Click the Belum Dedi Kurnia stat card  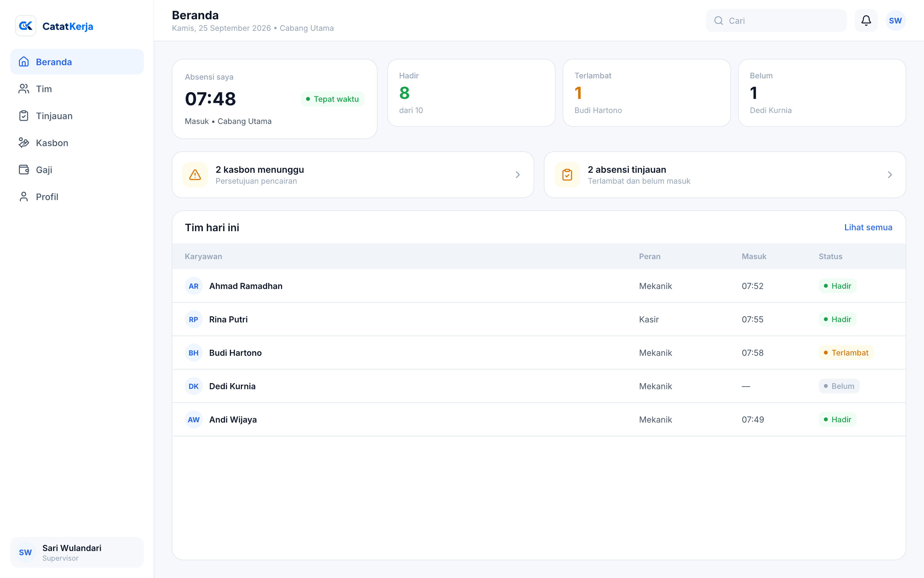pyautogui.click(x=822, y=92)
